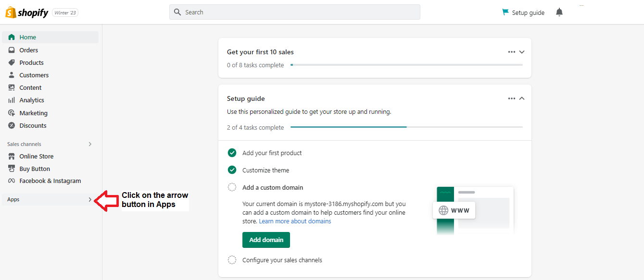
Task: Go to Home in sidebar
Action: click(x=50, y=37)
